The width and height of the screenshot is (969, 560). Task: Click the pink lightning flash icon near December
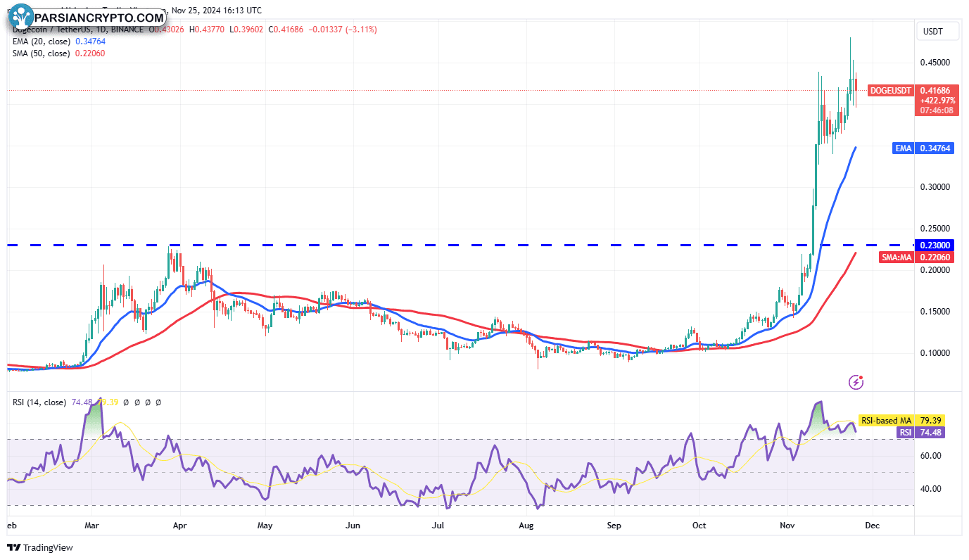click(x=856, y=382)
